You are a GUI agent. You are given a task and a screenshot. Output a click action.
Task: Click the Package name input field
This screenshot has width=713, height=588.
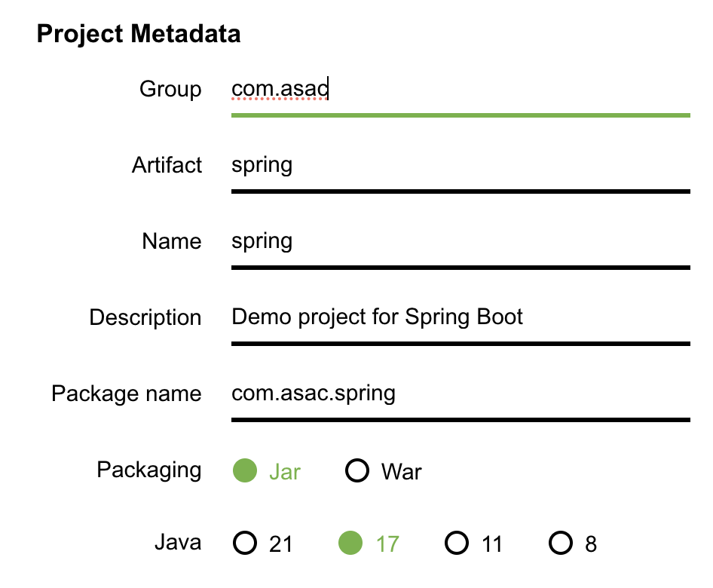click(x=460, y=394)
